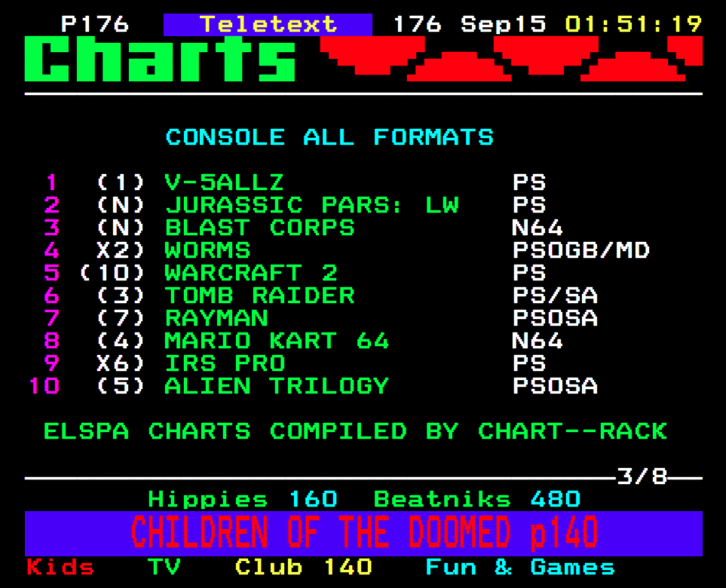Click Beatniks 480 page reference
The image size is (726, 588).
[x=477, y=499]
